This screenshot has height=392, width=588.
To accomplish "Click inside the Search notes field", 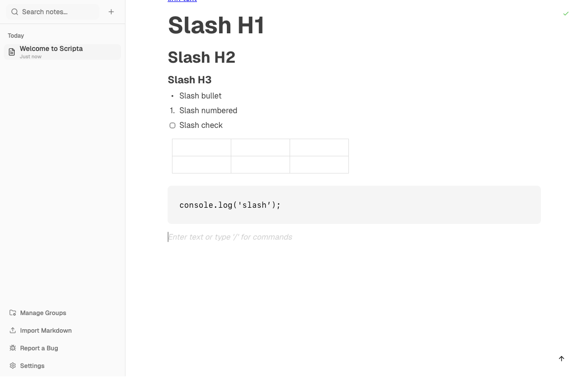I will coord(54,12).
